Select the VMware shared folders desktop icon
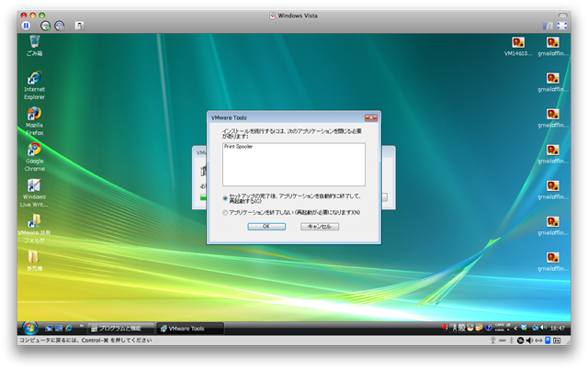Image resolution: width=588 pixels, height=369 pixels. [x=35, y=229]
